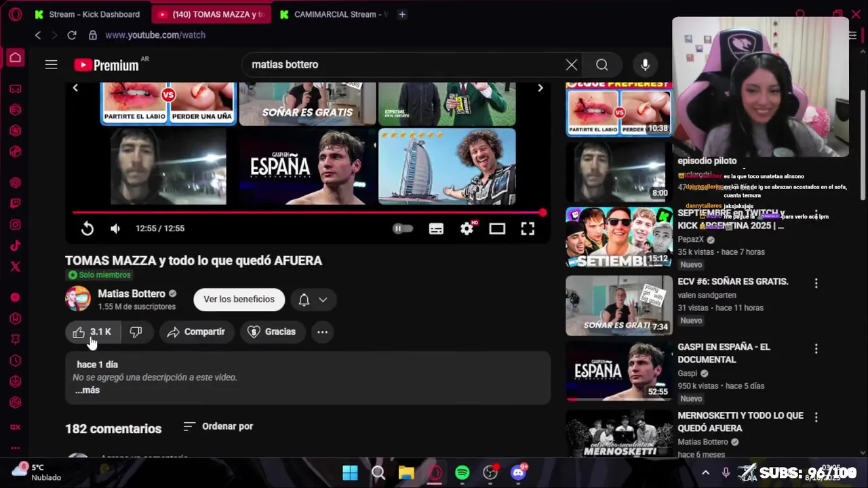Start voice search with the microphone

645,64
